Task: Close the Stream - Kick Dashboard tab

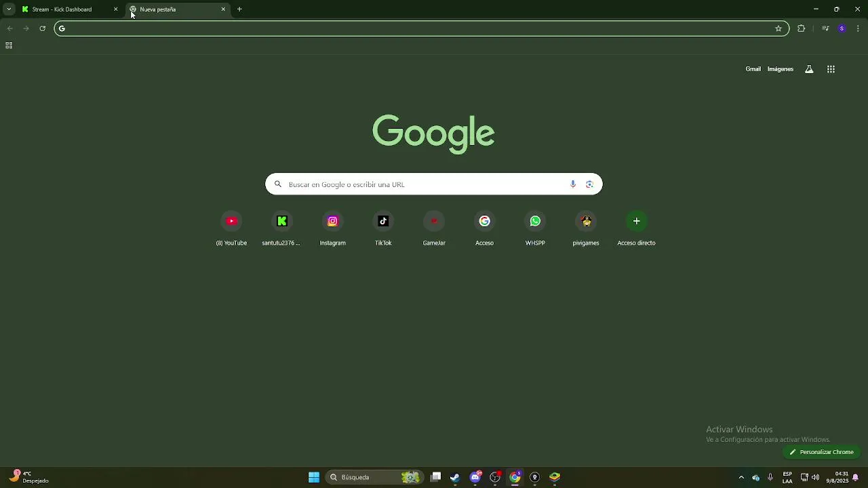Action: coord(115,9)
